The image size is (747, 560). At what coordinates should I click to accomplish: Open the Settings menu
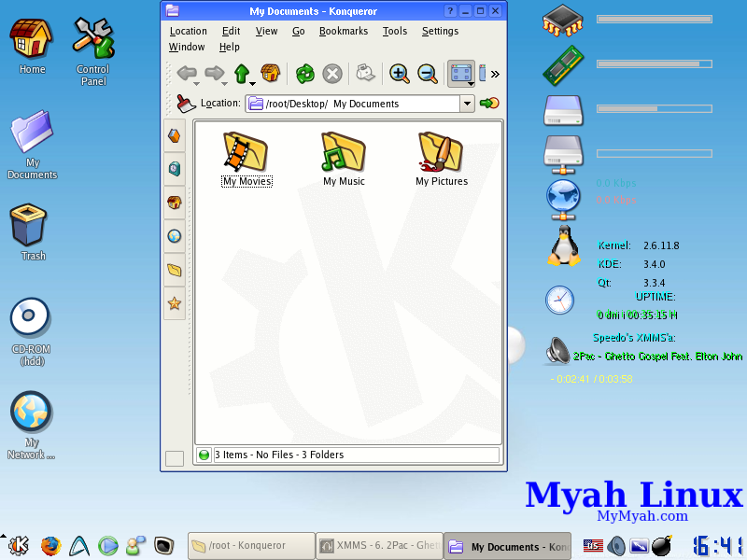tap(440, 31)
